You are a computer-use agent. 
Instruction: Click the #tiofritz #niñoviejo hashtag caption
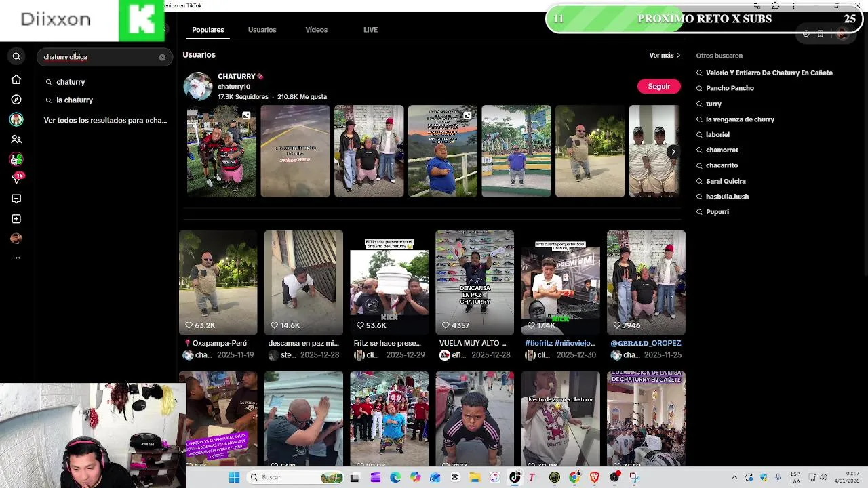coord(560,343)
